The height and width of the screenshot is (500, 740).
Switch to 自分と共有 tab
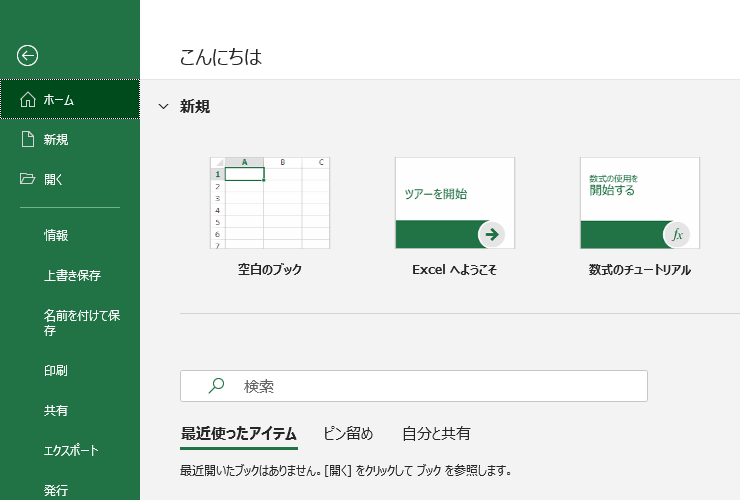click(x=436, y=433)
